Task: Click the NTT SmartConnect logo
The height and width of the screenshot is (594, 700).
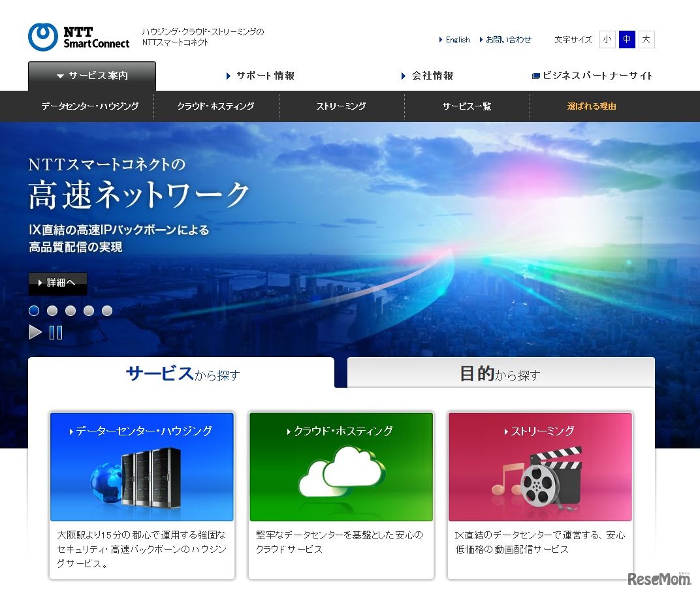Action: [78, 37]
